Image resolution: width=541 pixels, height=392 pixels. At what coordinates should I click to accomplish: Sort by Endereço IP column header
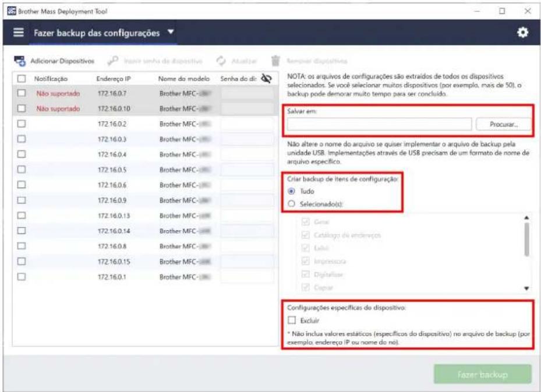pos(114,79)
